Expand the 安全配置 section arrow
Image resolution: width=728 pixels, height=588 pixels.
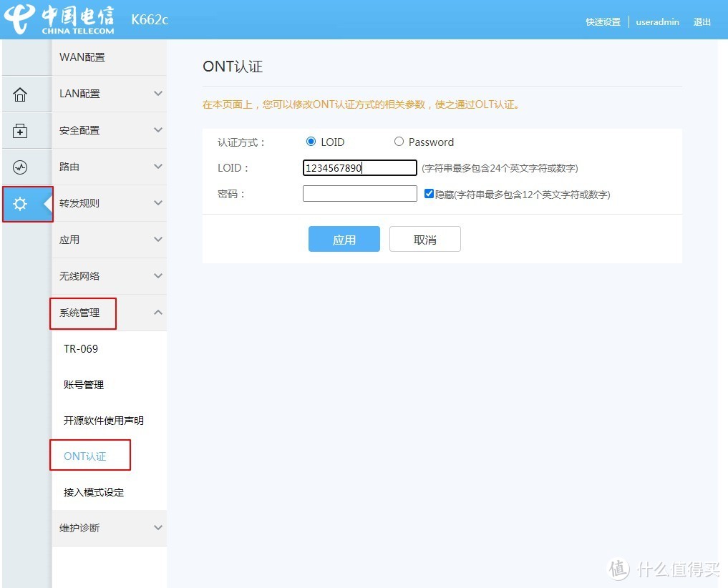158,130
